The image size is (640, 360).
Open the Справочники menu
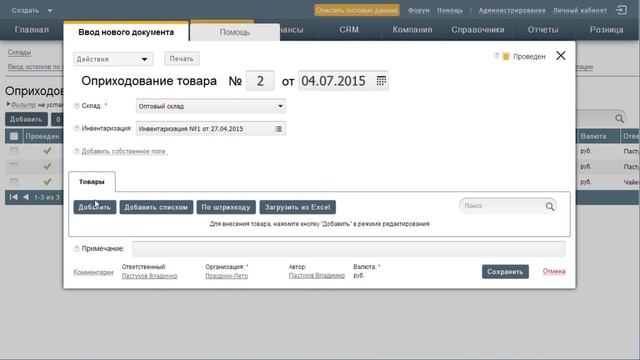point(478,29)
